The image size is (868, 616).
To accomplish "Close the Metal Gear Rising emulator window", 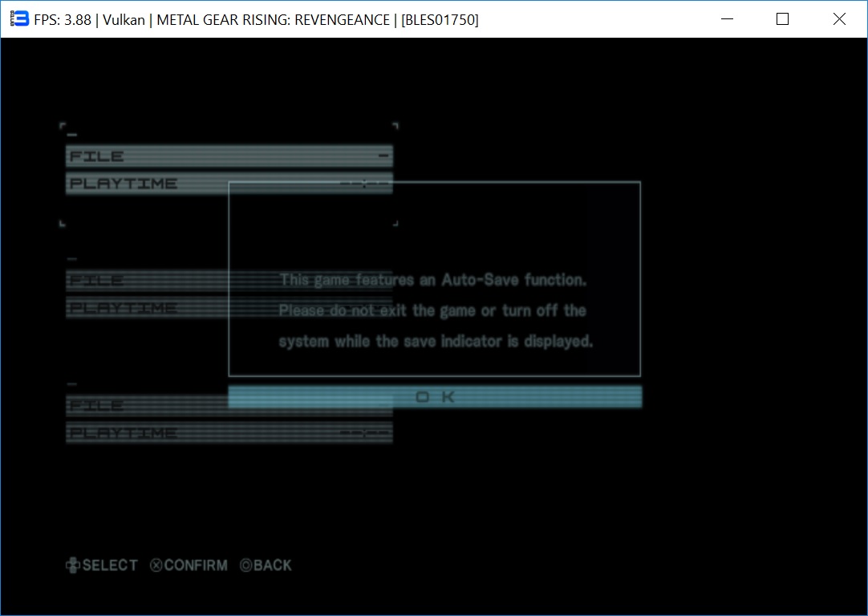I will click(x=839, y=19).
